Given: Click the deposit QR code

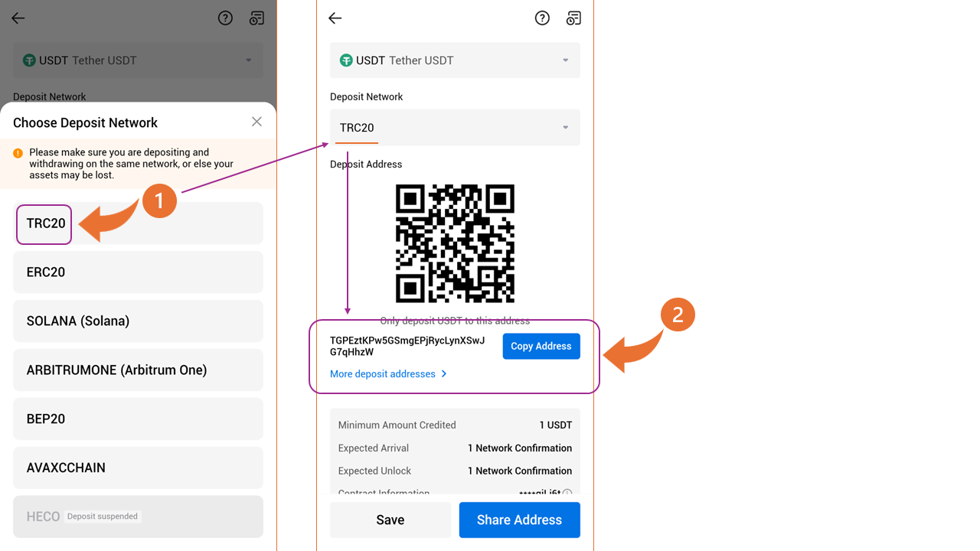Looking at the screenshot, I should 455,243.
